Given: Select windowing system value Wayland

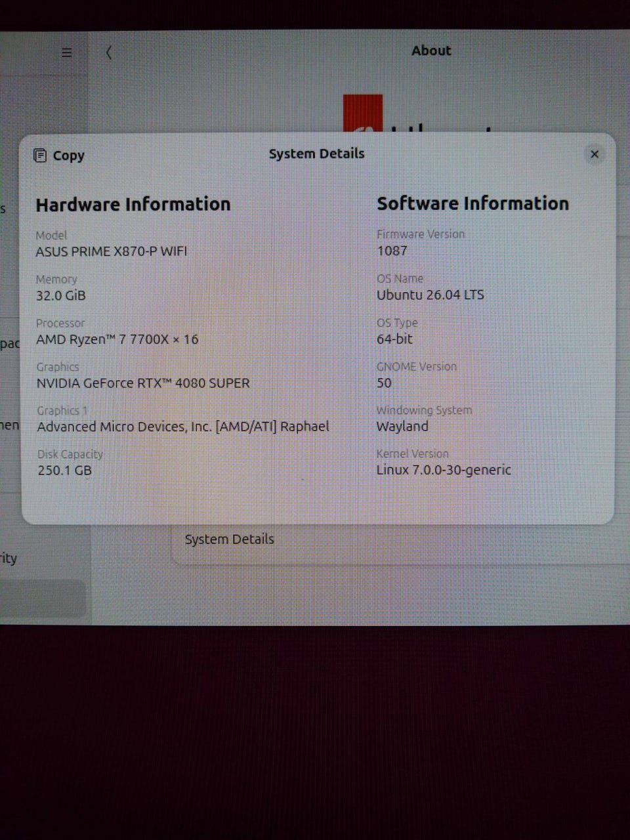Looking at the screenshot, I should (402, 427).
